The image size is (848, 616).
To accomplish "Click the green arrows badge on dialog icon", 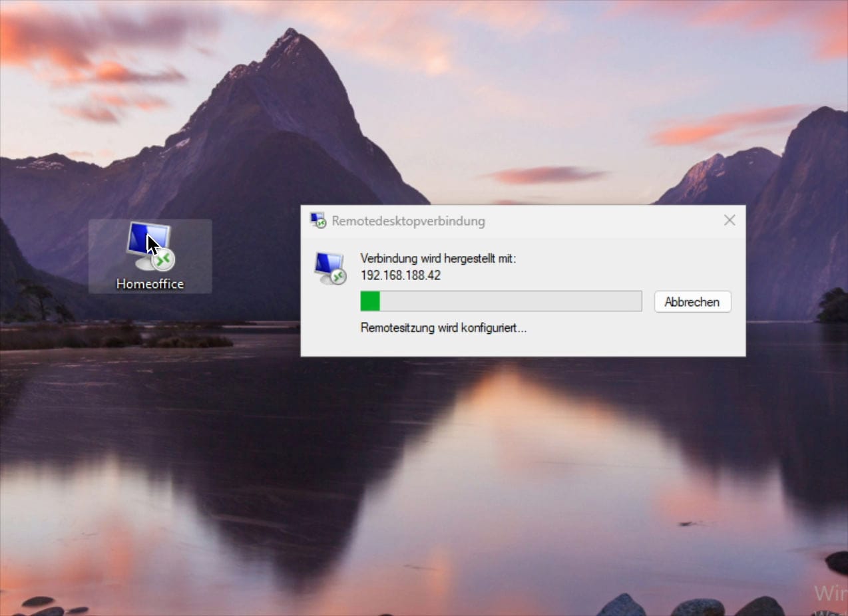I will pyautogui.click(x=338, y=276).
